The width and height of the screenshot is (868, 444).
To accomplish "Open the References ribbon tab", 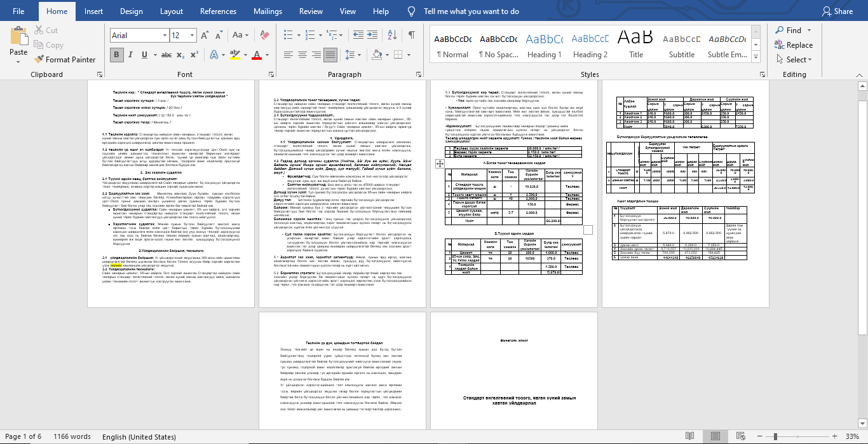I will (218, 11).
